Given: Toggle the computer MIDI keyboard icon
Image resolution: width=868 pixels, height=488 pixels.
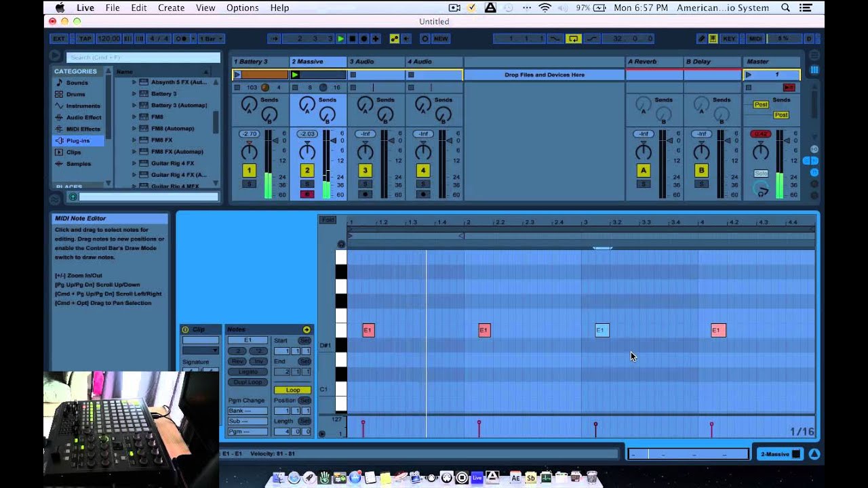Looking at the screenshot, I should click(713, 39).
